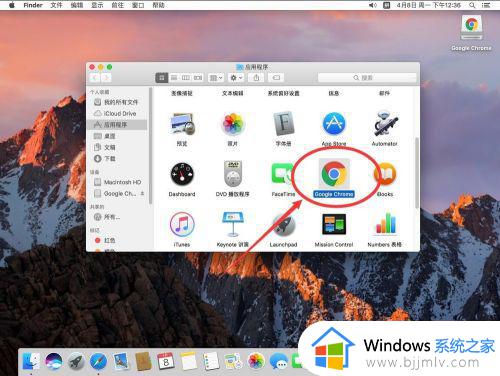
Task: Open the 文件 menu
Action: 56,5
